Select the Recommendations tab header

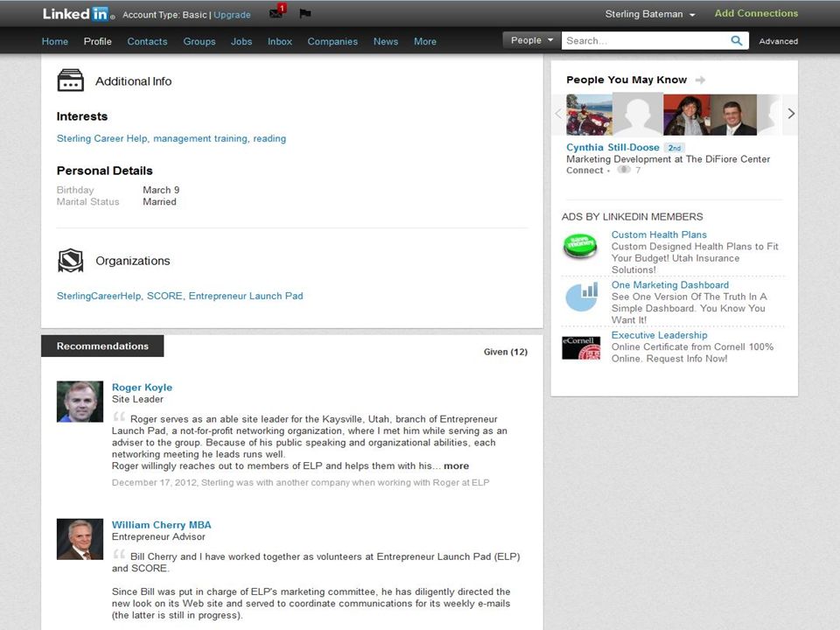tap(102, 346)
